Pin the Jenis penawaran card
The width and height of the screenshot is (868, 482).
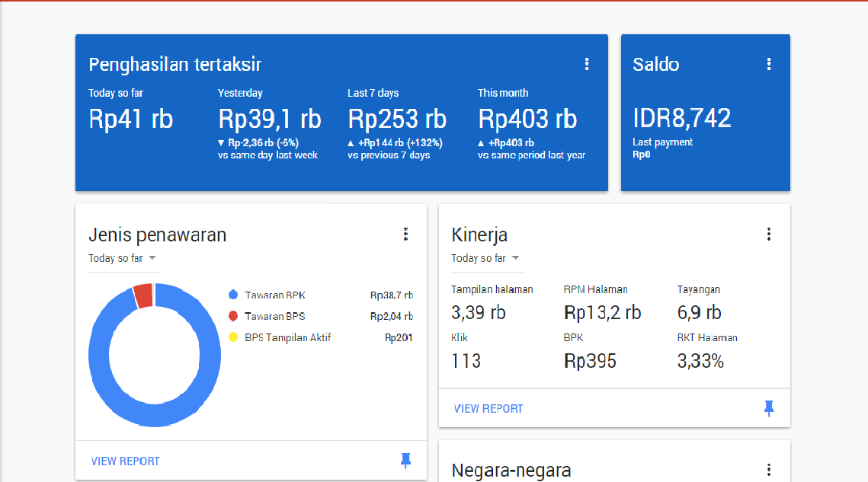pos(405,460)
